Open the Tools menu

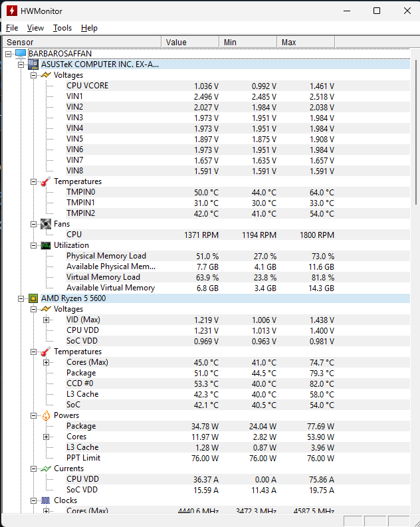point(62,28)
